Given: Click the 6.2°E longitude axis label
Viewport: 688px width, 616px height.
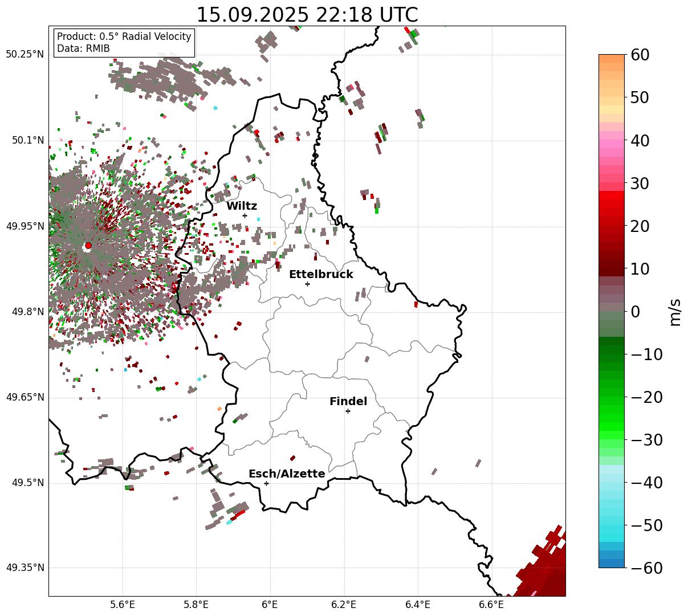Looking at the screenshot, I should 344,604.
